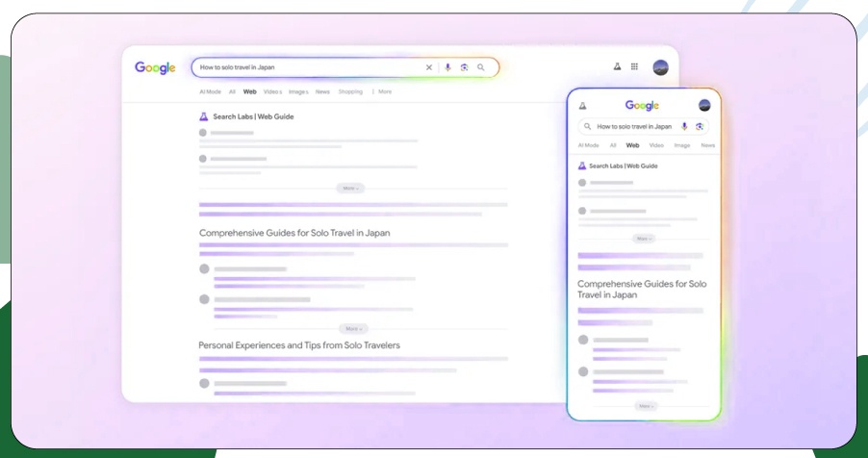Image resolution: width=868 pixels, height=458 pixels.
Task: Select the All tab on desktop
Action: pyautogui.click(x=232, y=92)
